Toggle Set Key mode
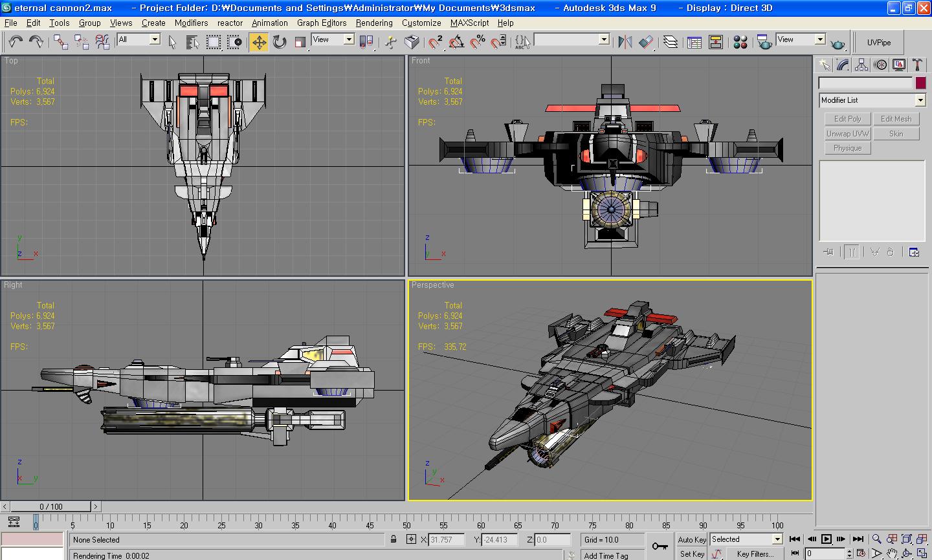932x560 pixels. pos(691,554)
